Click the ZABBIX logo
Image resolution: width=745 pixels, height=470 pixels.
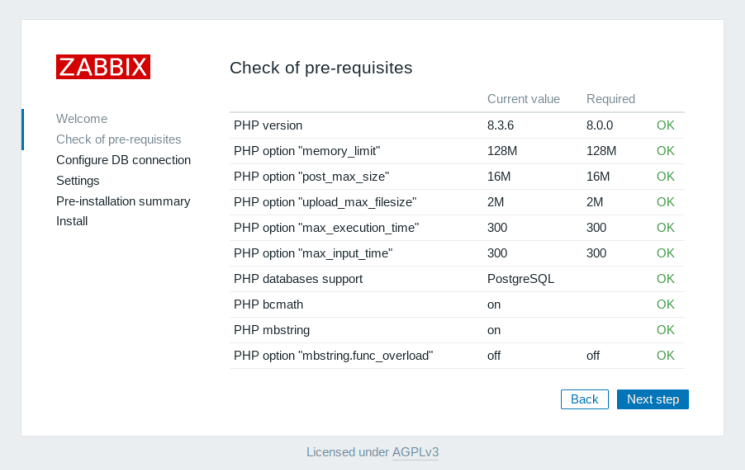pyautogui.click(x=103, y=67)
